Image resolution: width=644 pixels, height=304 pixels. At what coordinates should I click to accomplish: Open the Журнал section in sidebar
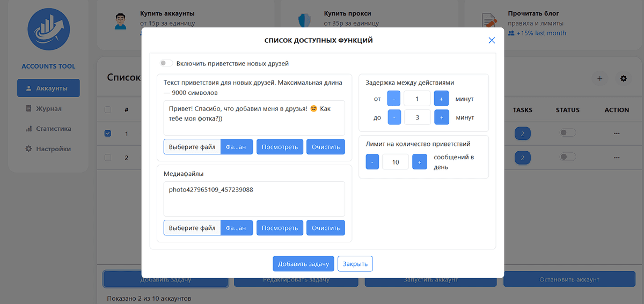(x=48, y=109)
